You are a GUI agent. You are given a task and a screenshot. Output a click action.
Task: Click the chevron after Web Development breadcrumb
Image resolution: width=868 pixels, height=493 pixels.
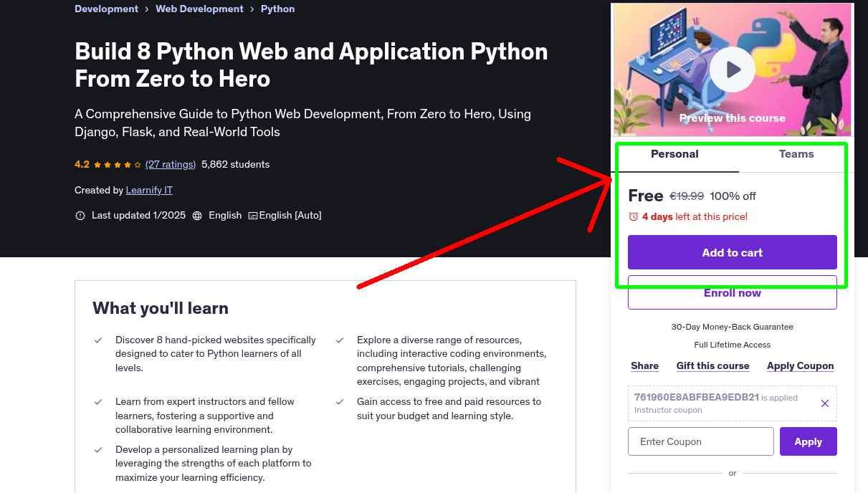tap(252, 9)
